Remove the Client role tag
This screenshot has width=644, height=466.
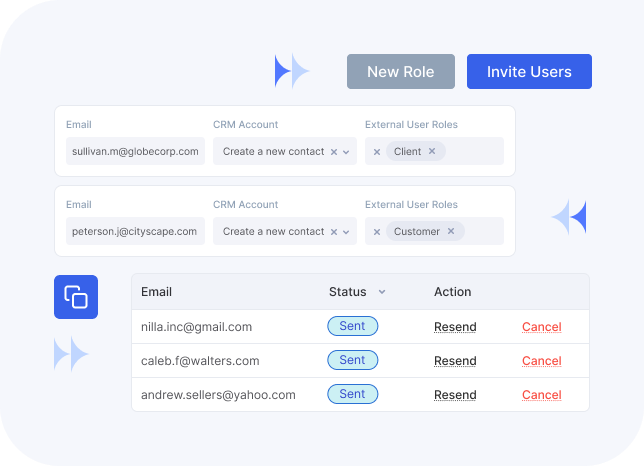432,152
